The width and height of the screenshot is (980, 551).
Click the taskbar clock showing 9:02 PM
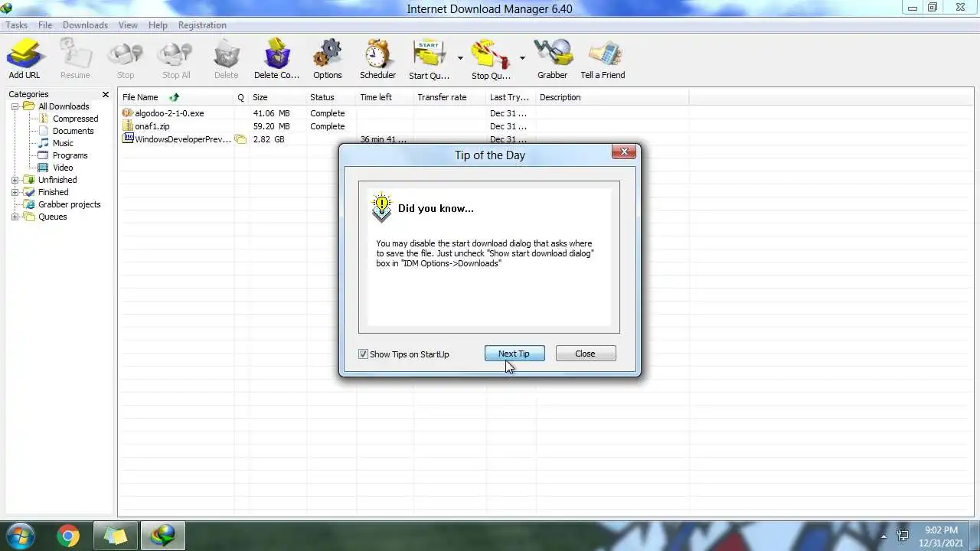941,536
